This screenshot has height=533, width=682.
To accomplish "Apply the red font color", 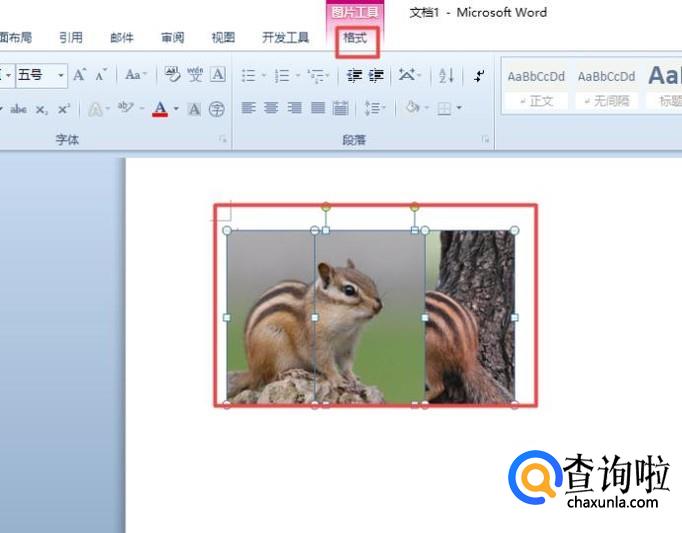I will click(x=160, y=109).
